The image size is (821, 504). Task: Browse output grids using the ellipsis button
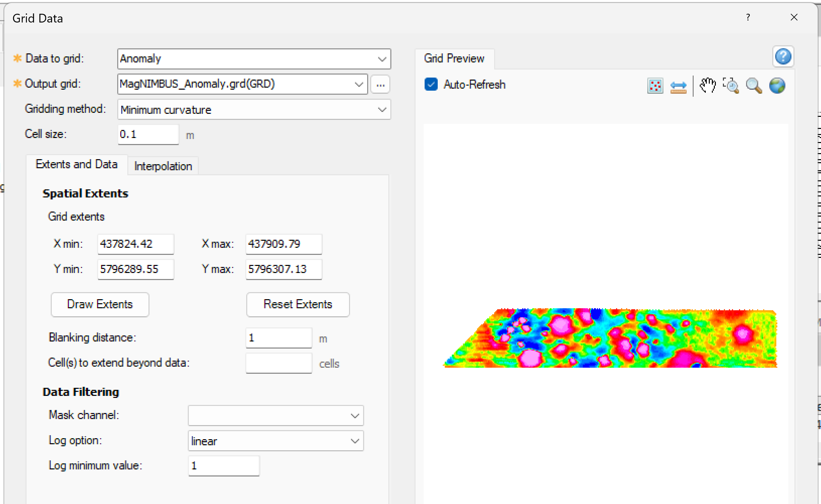[380, 85]
